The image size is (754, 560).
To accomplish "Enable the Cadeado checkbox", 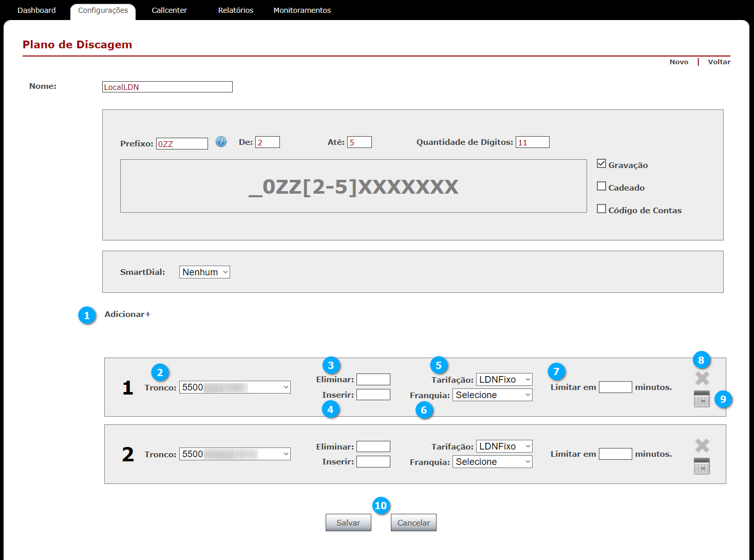I will click(x=601, y=186).
